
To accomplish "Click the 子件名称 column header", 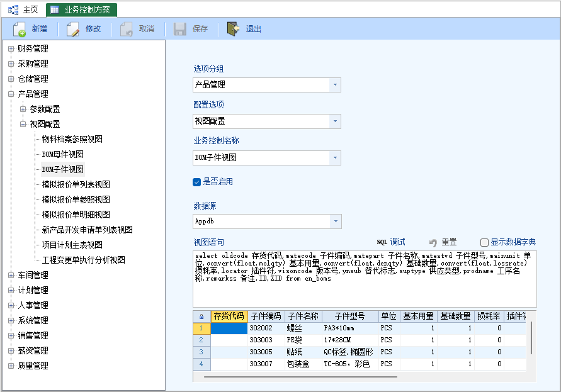I will tap(303, 316).
